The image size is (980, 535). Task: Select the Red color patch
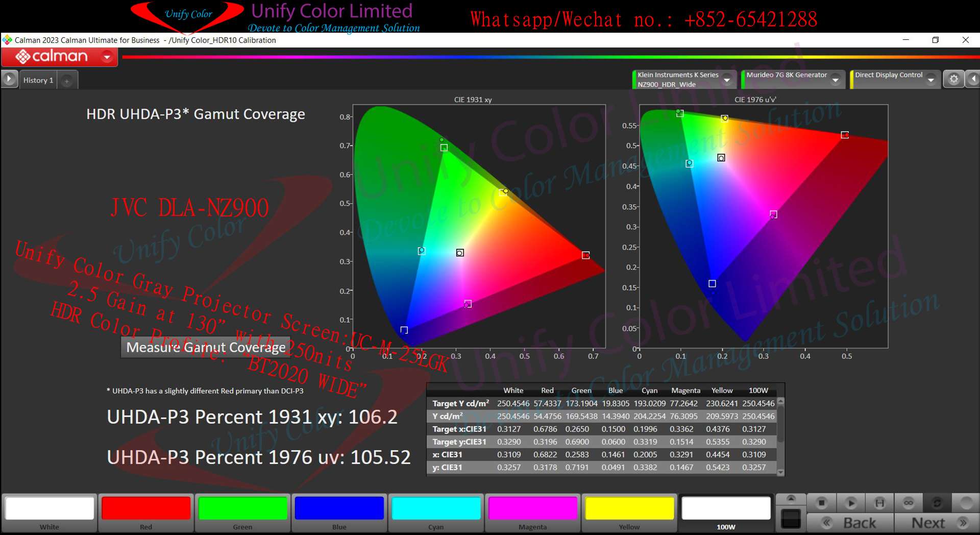pyautogui.click(x=146, y=513)
